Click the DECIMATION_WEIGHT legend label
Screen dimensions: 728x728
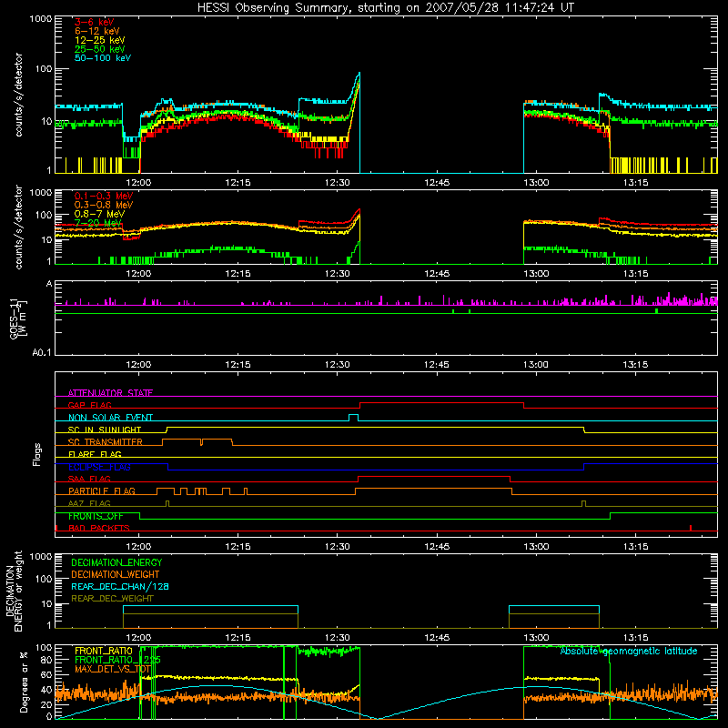[116, 574]
